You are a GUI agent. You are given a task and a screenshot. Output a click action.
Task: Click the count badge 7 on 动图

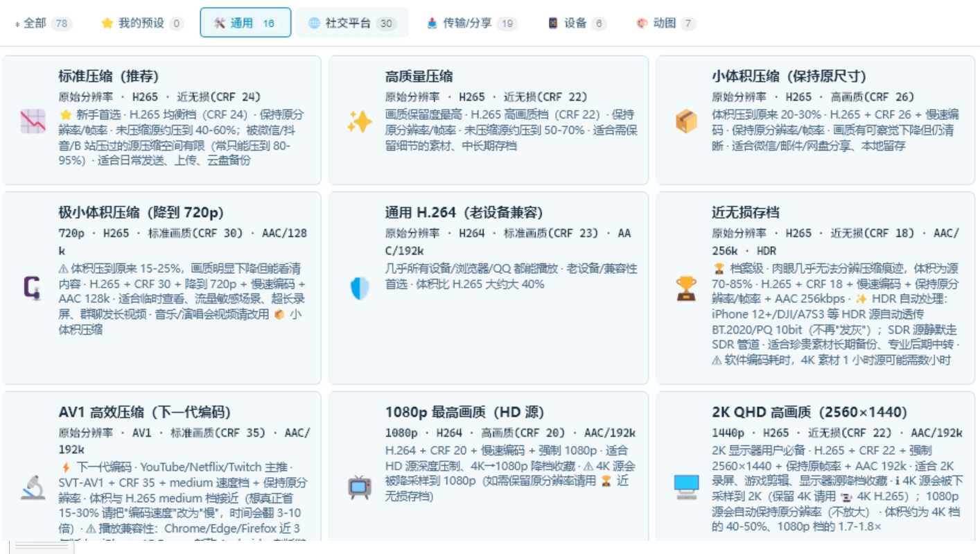pos(688,24)
